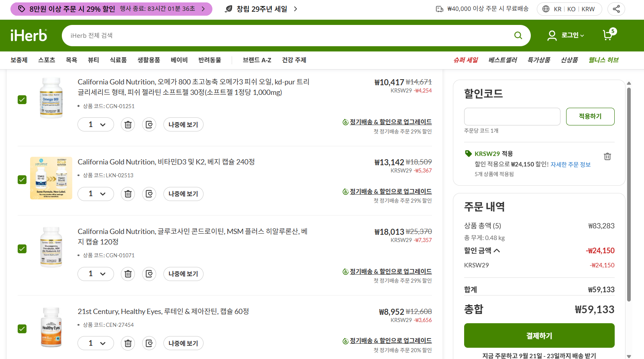Uncheck the Vitamin D3 K2 product checkbox
644x359 pixels.
click(22, 180)
